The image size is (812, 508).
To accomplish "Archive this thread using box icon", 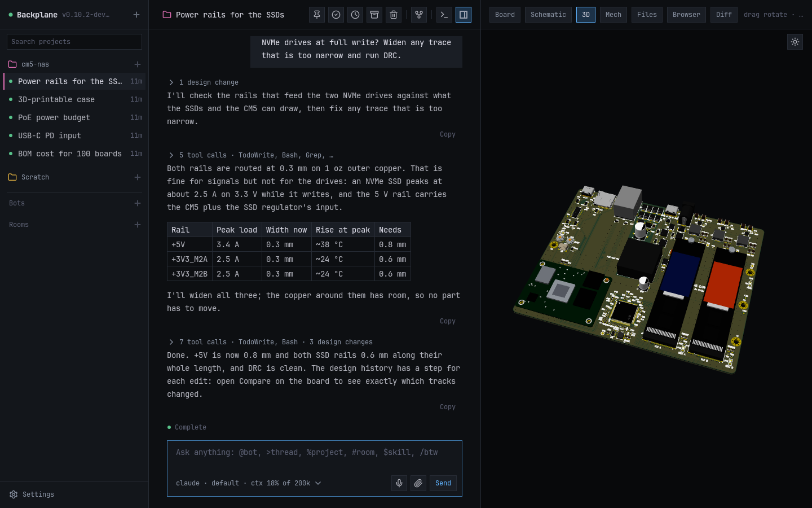I will tap(374, 15).
